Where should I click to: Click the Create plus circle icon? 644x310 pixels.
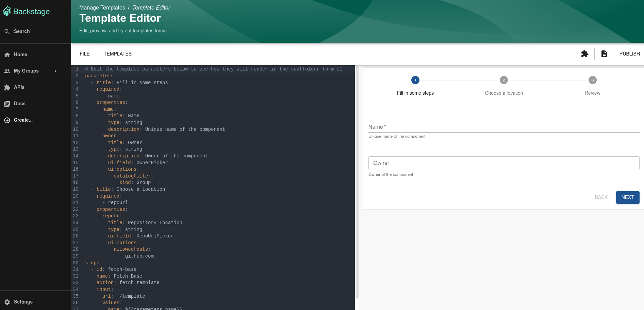click(7, 120)
